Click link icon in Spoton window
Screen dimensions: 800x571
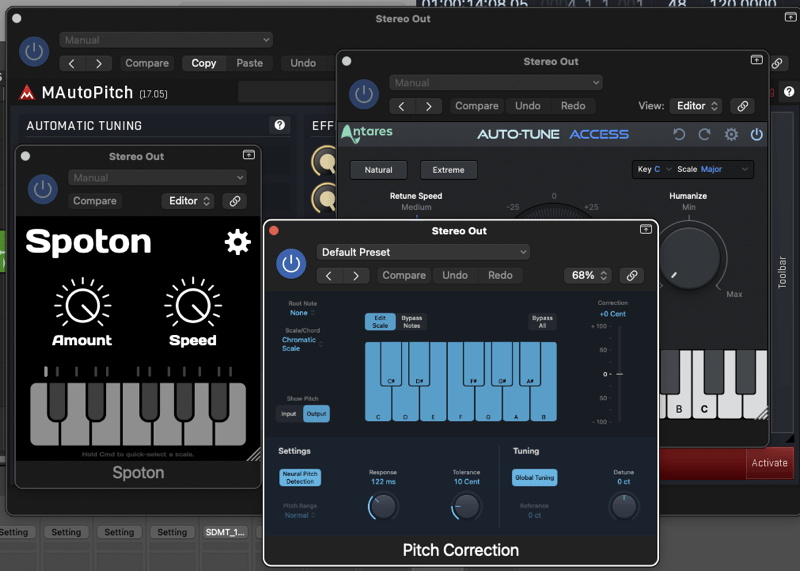tap(235, 201)
